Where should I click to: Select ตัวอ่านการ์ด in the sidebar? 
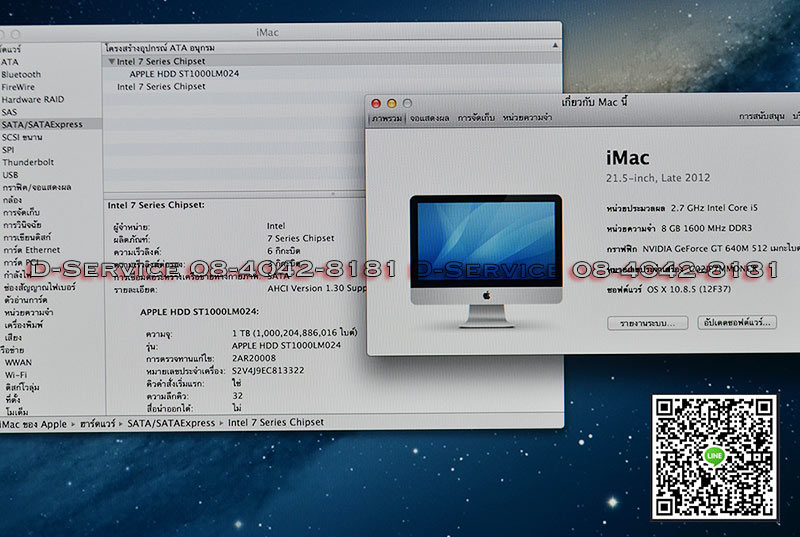tap(26, 300)
